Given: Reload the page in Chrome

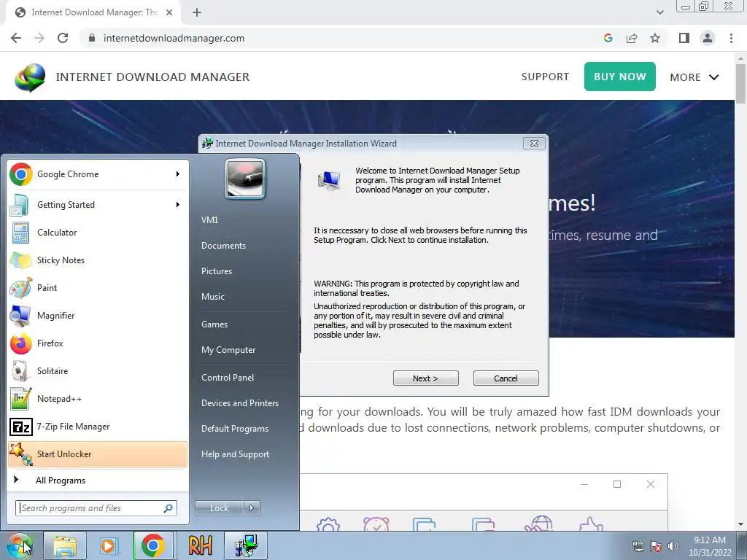Looking at the screenshot, I should [63, 38].
